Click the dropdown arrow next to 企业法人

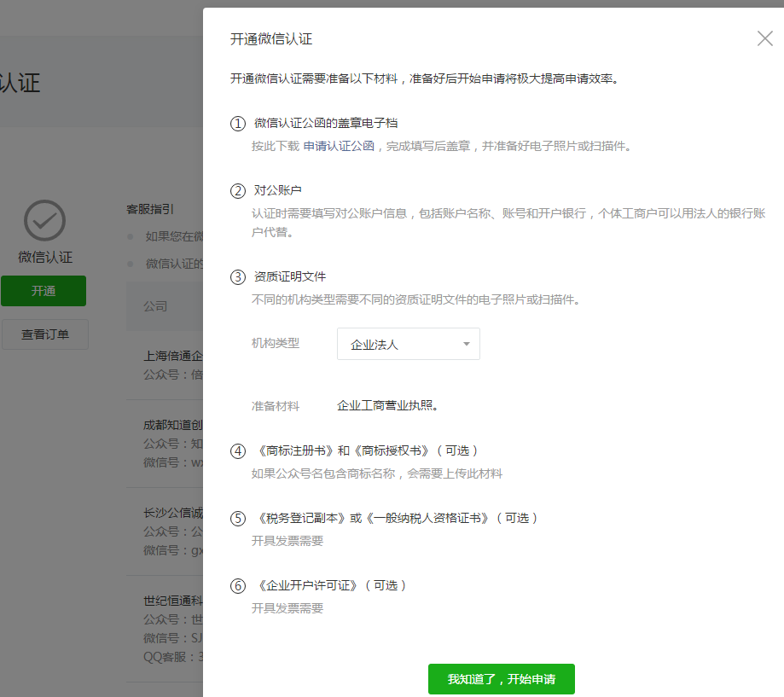click(466, 344)
